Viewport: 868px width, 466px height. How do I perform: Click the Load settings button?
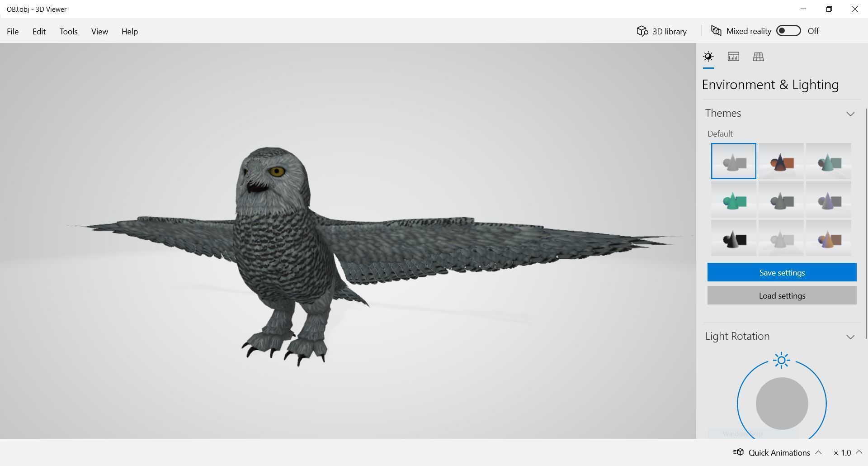(782, 295)
